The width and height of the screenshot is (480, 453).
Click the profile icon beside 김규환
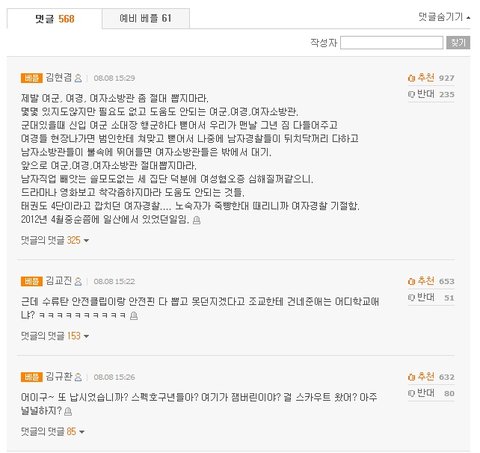click(x=78, y=377)
